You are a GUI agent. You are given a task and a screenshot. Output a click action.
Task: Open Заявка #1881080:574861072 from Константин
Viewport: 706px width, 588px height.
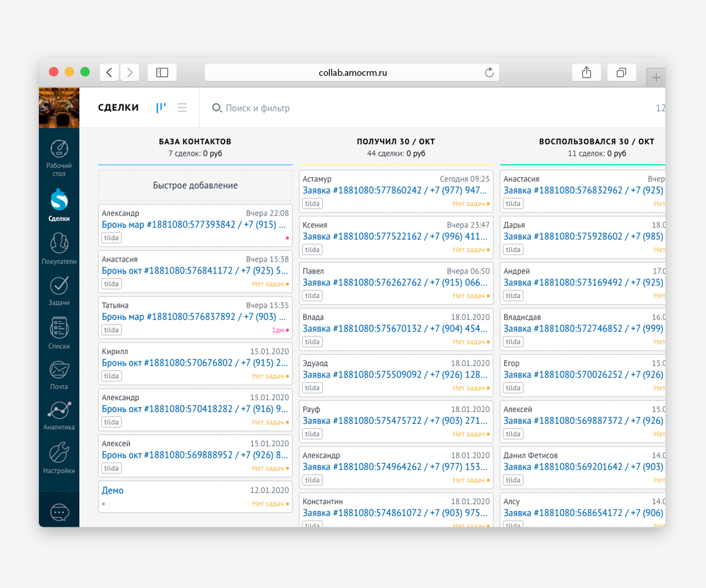[x=395, y=513]
